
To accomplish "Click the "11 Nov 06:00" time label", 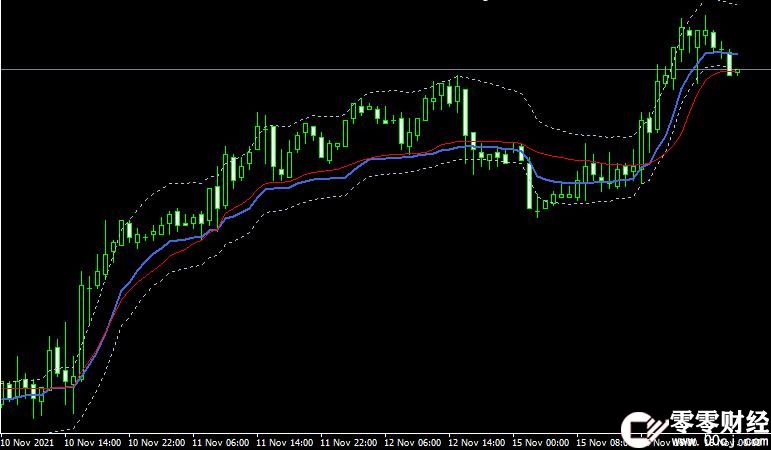I will (221, 443).
